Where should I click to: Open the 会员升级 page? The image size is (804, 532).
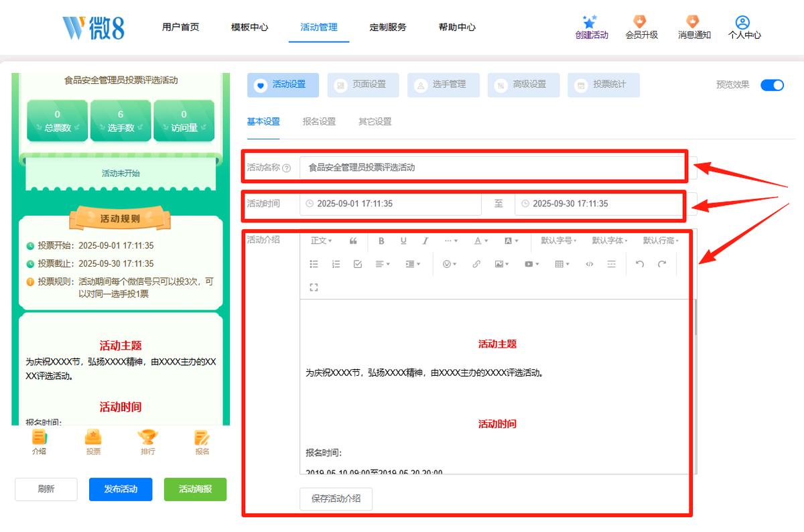point(641,27)
